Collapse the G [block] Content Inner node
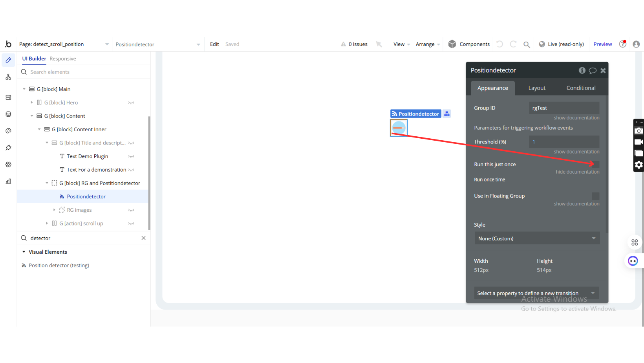The height and width of the screenshot is (363, 644). (x=39, y=129)
